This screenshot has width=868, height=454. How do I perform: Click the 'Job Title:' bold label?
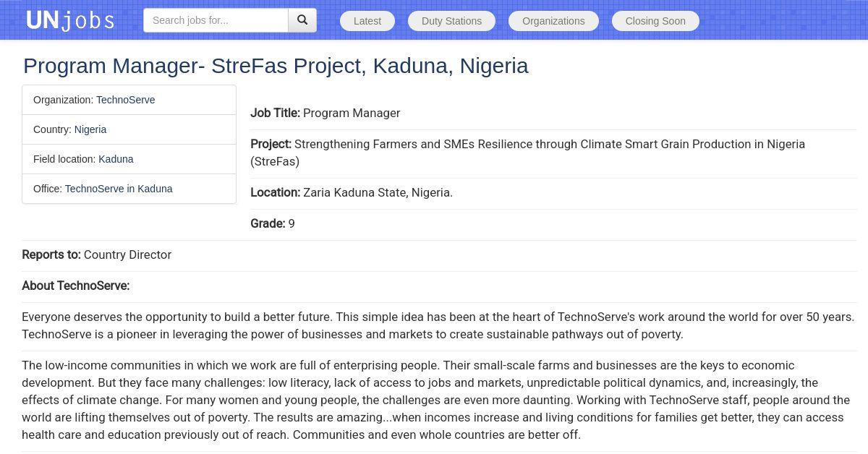point(275,113)
